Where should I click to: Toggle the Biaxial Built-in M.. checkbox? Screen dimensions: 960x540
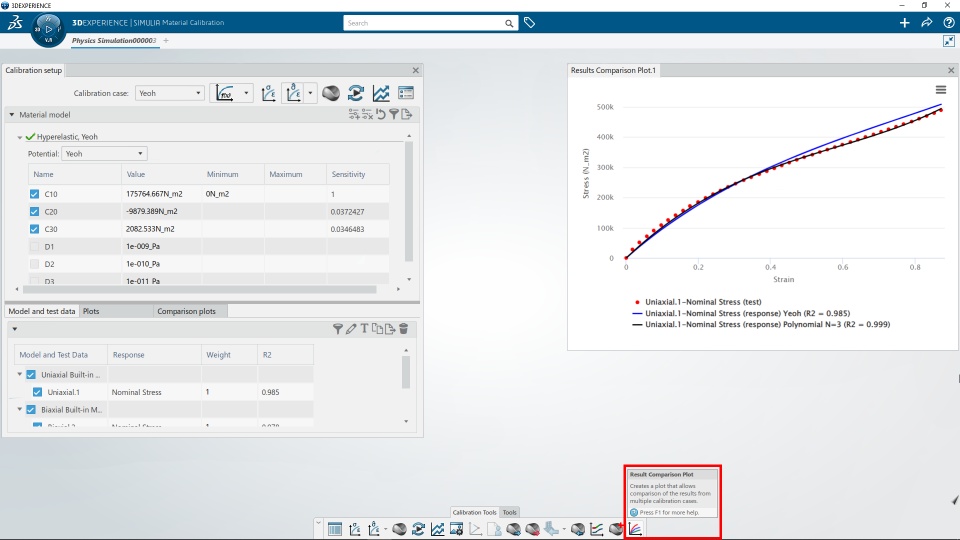point(31,410)
